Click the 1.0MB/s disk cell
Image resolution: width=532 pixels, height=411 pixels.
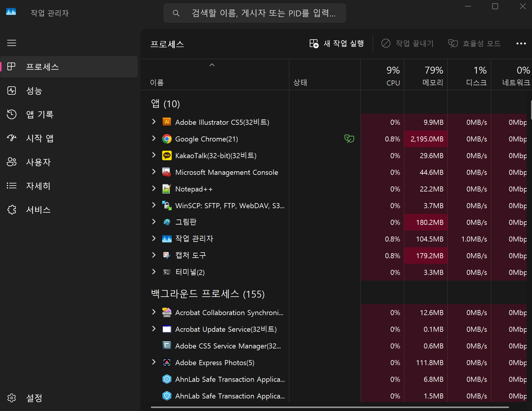pyautogui.click(x=469, y=239)
